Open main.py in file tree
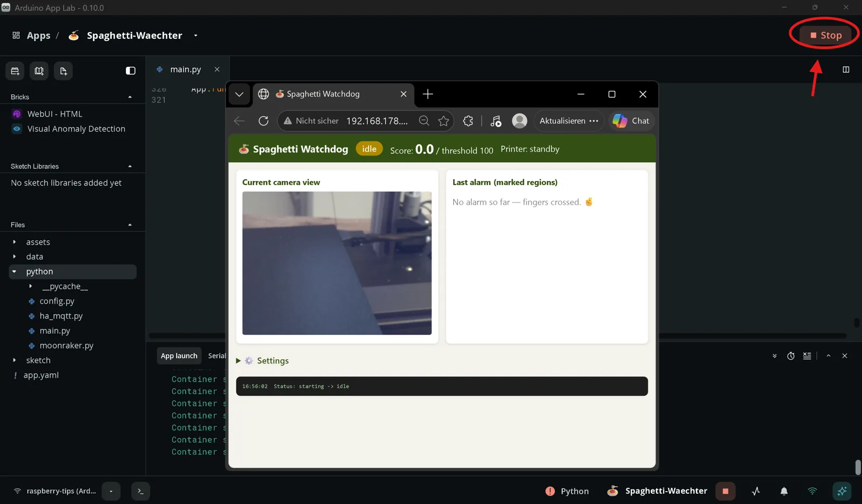The image size is (862, 504). tap(54, 331)
